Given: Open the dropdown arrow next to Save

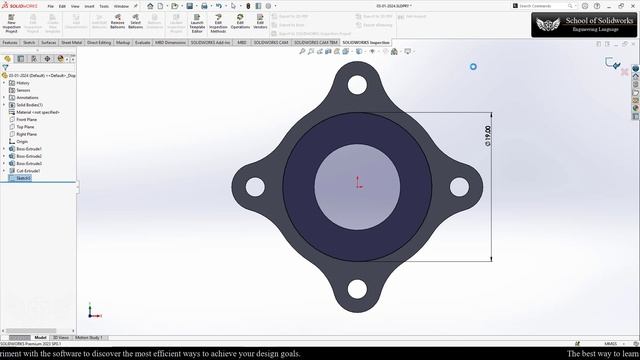Looking at the screenshot, I should click(196, 6).
